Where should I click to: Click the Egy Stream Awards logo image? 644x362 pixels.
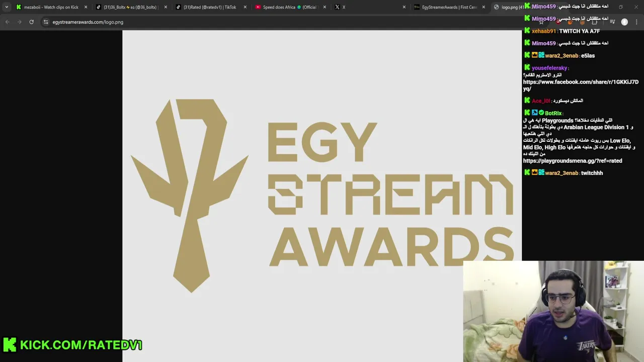322,196
